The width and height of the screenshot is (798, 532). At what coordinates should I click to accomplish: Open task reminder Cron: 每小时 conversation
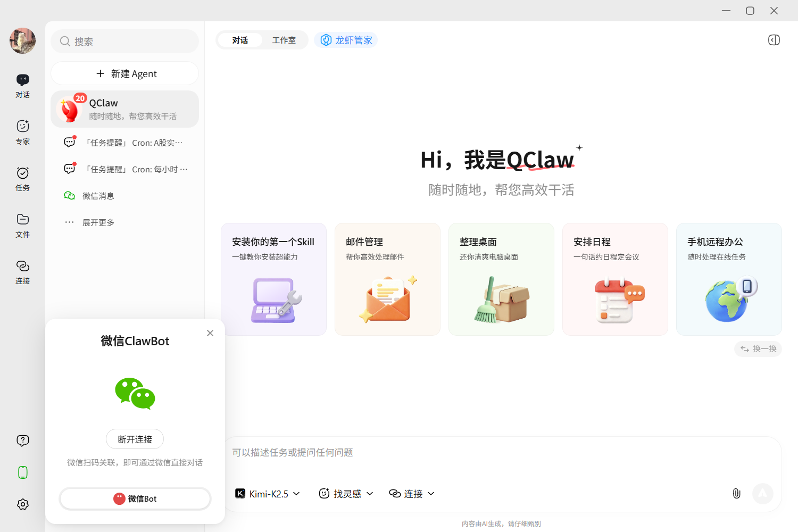(x=125, y=169)
